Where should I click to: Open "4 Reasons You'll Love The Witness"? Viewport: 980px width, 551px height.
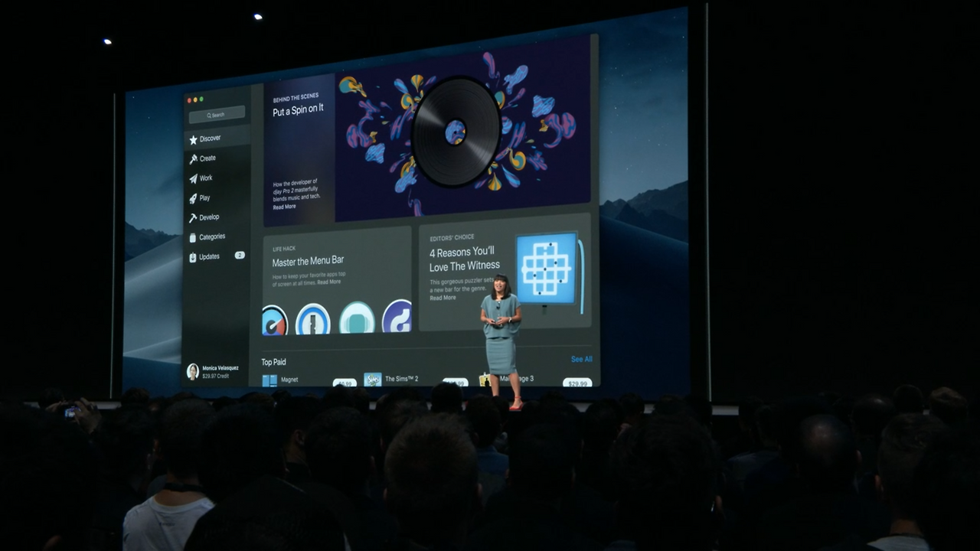464,259
